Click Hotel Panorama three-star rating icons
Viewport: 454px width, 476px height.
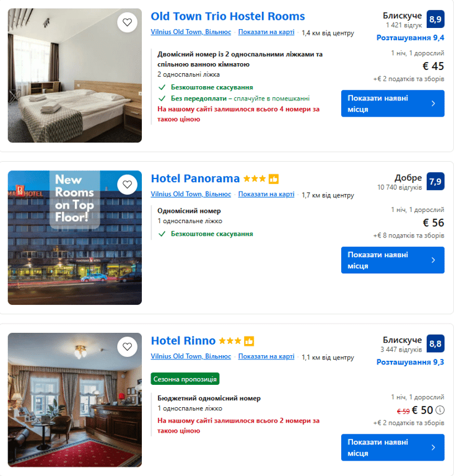pos(255,179)
